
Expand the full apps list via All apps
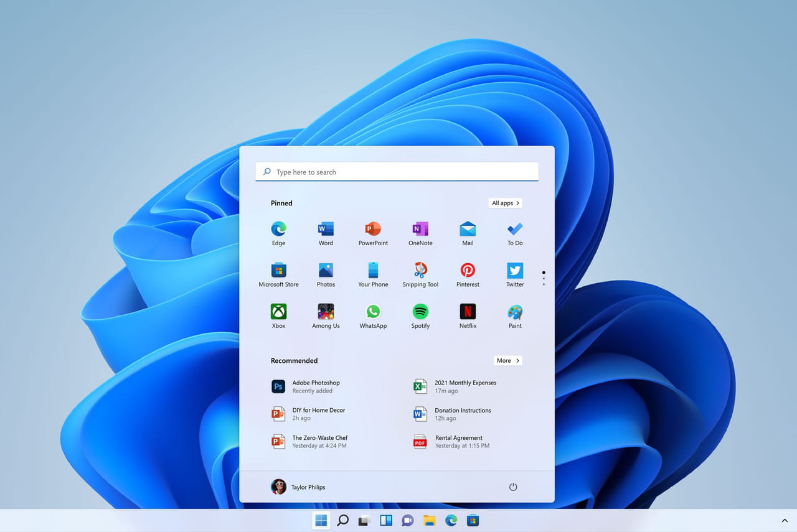pyautogui.click(x=505, y=203)
